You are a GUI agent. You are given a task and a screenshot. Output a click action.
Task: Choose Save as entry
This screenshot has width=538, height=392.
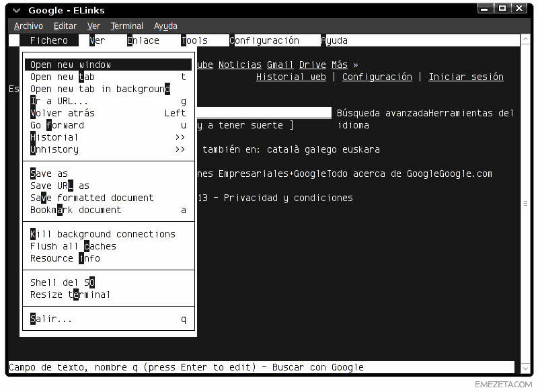point(108,173)
